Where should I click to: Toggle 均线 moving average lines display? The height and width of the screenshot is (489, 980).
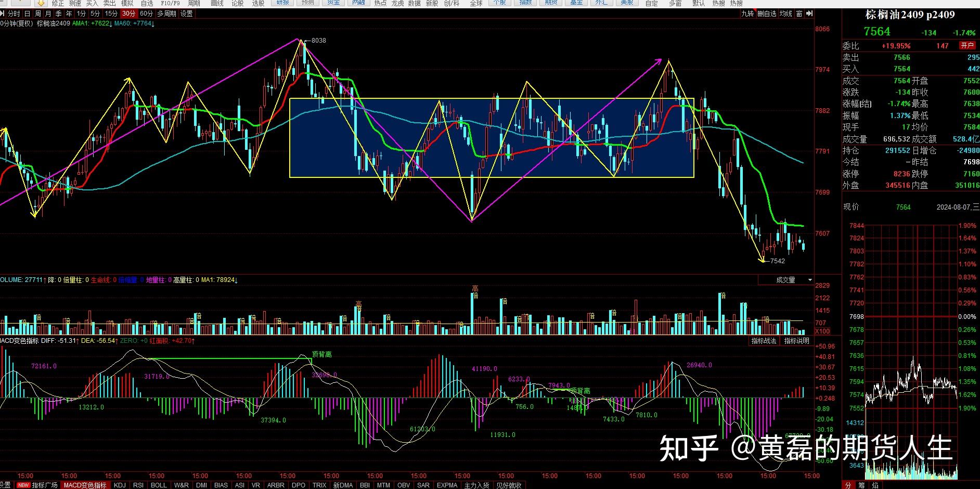pyautogui.click(x=785, y=14)
